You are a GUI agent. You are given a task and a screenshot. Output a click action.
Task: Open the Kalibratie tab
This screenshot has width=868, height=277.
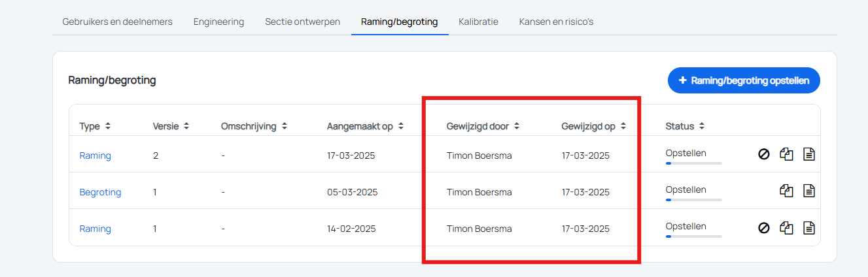click(x=478, y=22)
